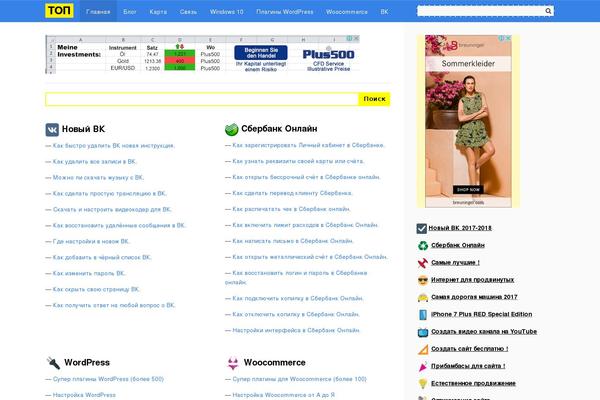Screen dimensions: 600x400
Task: Open link Как распечатать чек в Сбербанк онлайн
Action: pos(291,209)
